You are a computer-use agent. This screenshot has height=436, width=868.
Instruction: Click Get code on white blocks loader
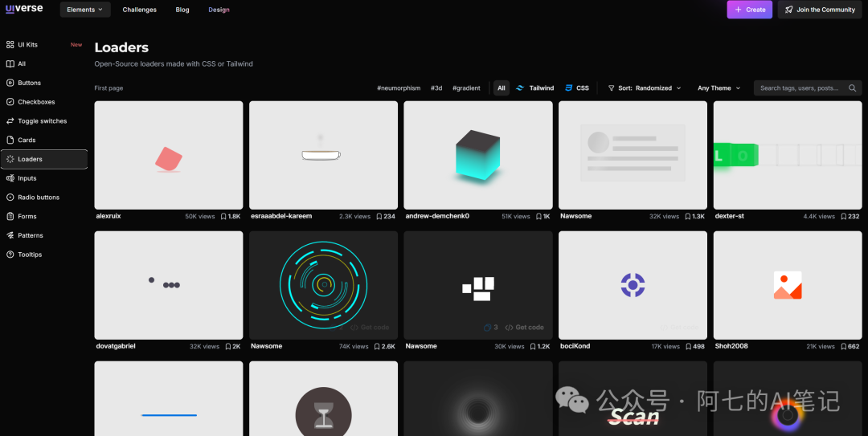point(524,328)
